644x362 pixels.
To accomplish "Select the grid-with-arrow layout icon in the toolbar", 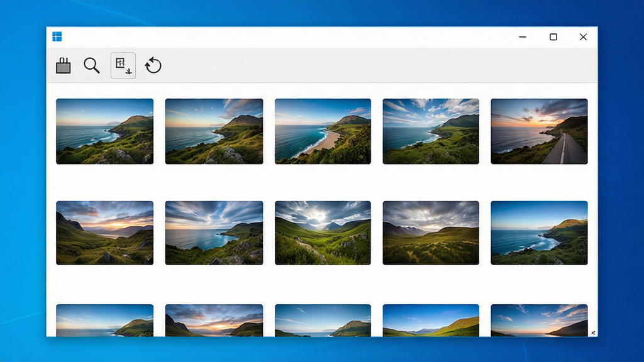I will pyautogui.click(x=123, y=65).
